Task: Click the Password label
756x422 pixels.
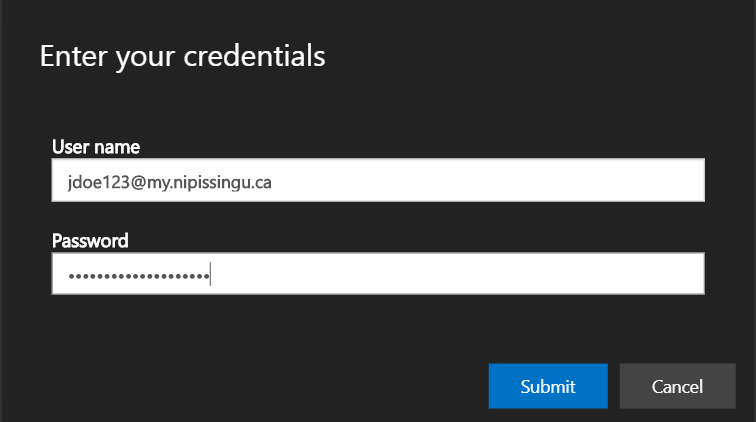Action: (90, 240)
